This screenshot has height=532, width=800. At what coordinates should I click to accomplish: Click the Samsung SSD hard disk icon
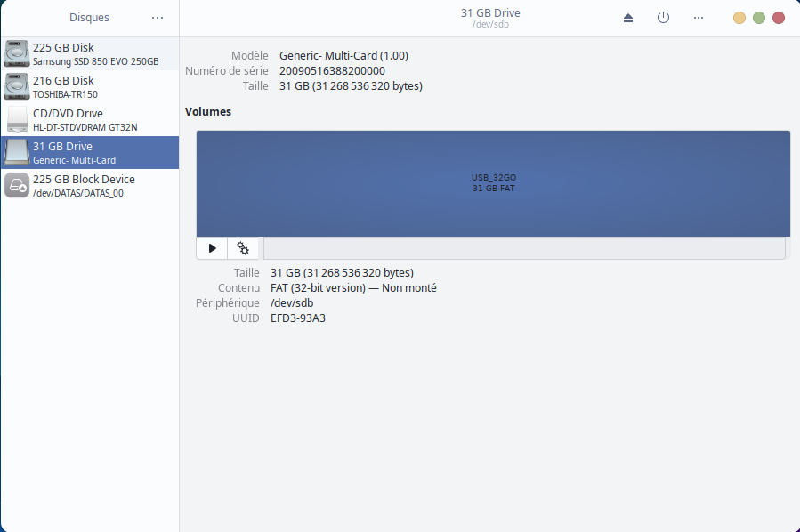click(x=17, y=53)
